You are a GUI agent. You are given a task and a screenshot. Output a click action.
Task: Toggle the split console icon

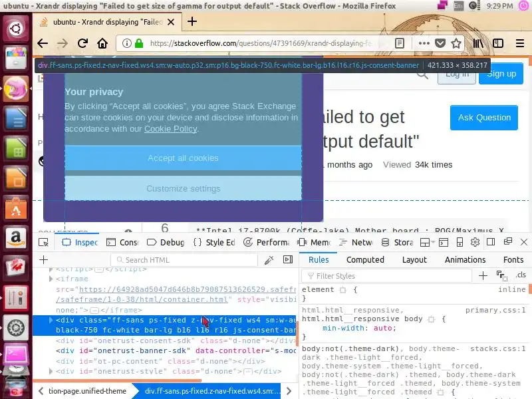coord(444,242)
